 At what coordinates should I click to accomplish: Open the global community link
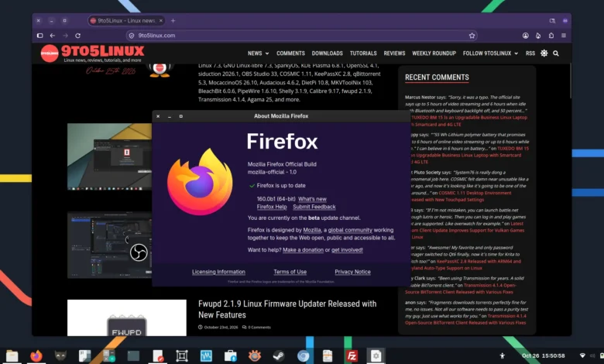tap(350, 230)
